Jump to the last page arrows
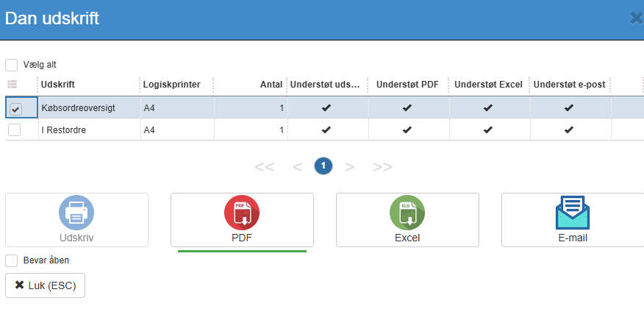 coord(382,166)
